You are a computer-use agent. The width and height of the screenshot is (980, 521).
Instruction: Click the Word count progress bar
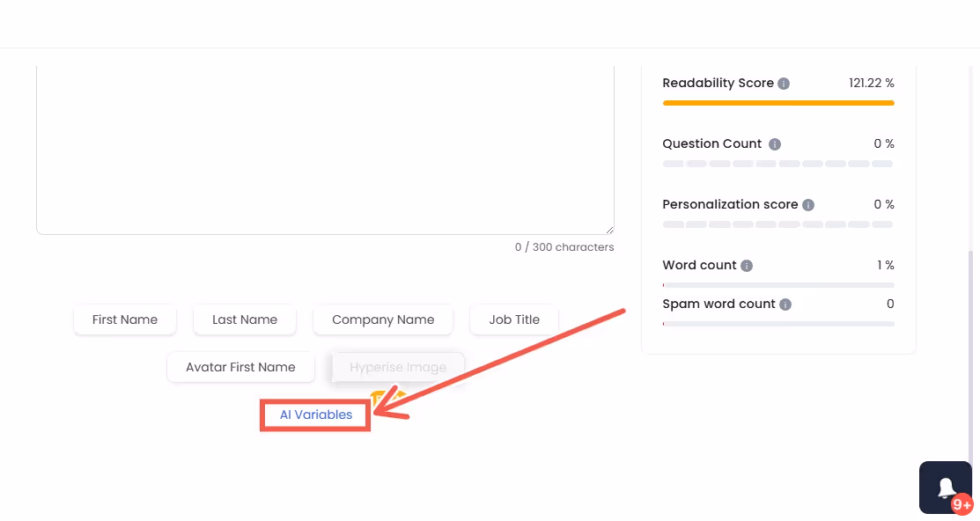(x=778, y=283)
